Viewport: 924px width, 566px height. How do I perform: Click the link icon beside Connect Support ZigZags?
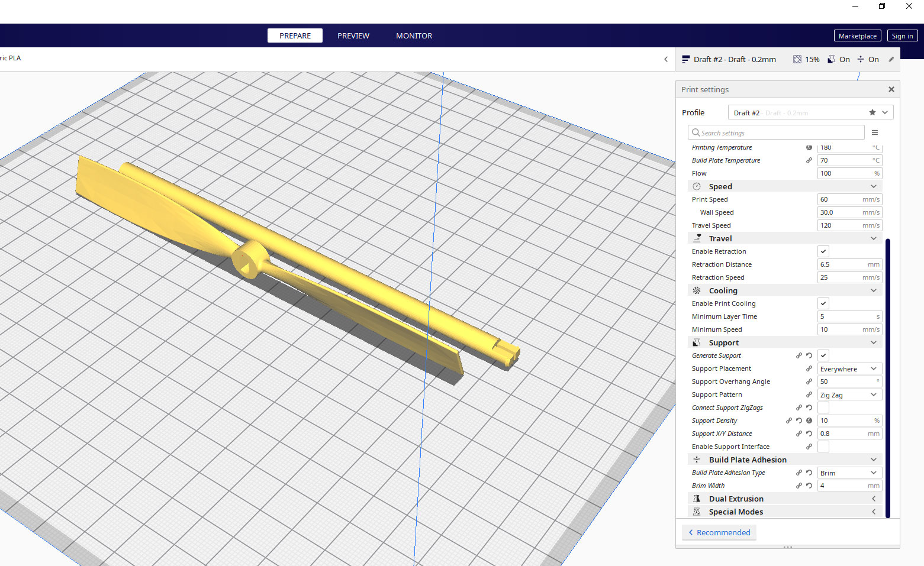[799, 407]
